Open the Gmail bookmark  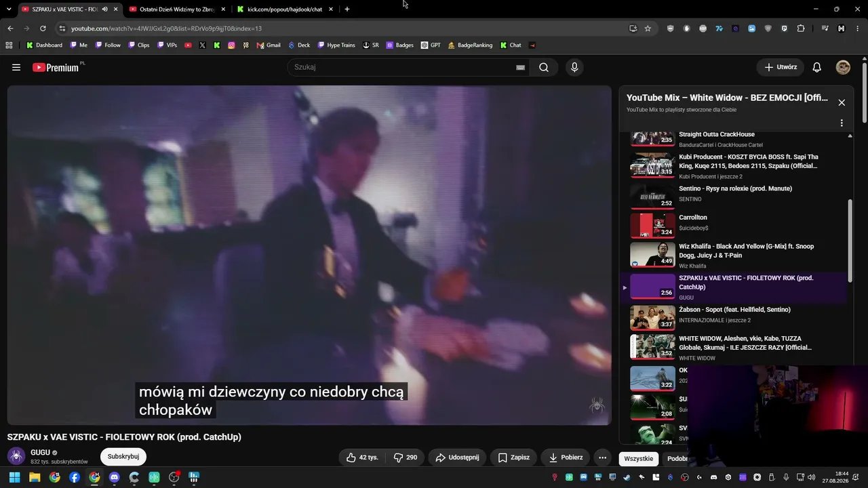269,45
